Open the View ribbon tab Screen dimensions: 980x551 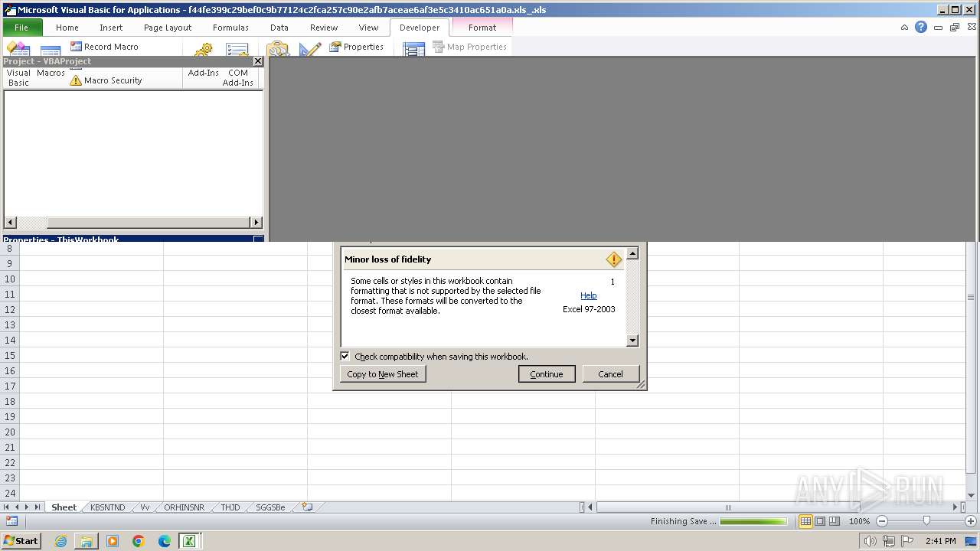pos(368,27)
